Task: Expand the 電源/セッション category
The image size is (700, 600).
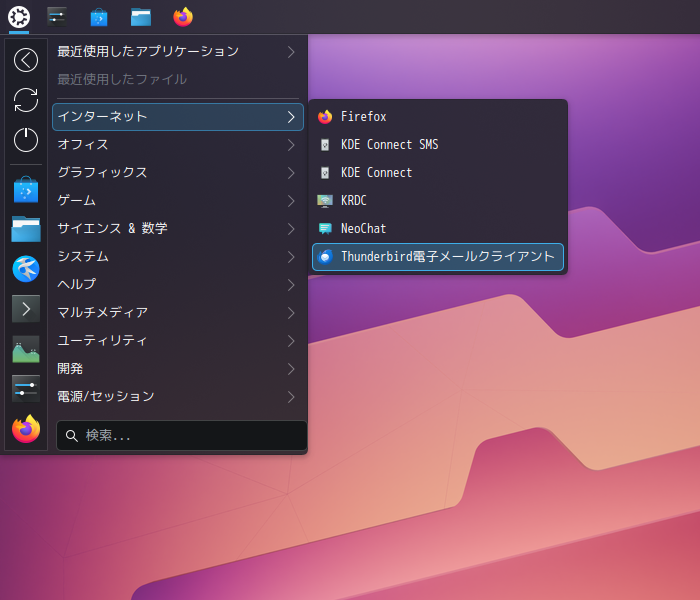Action: pyautogui.click(x=178, y=396)
